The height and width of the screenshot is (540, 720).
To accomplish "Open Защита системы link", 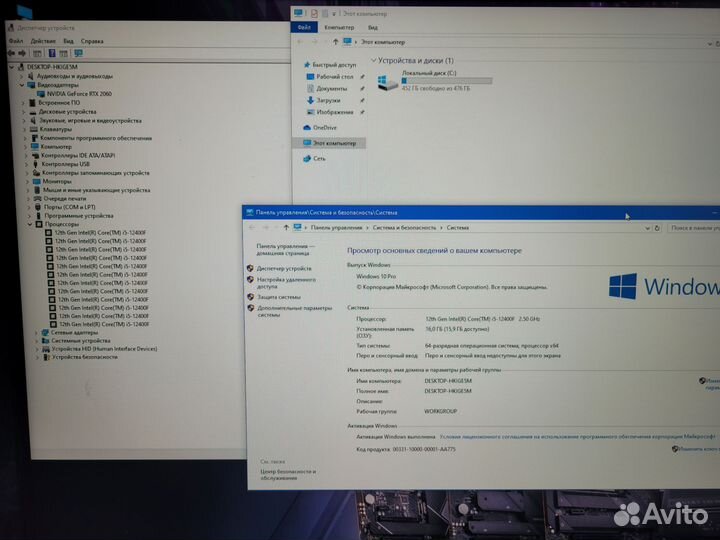I will (x=279, y=297).
